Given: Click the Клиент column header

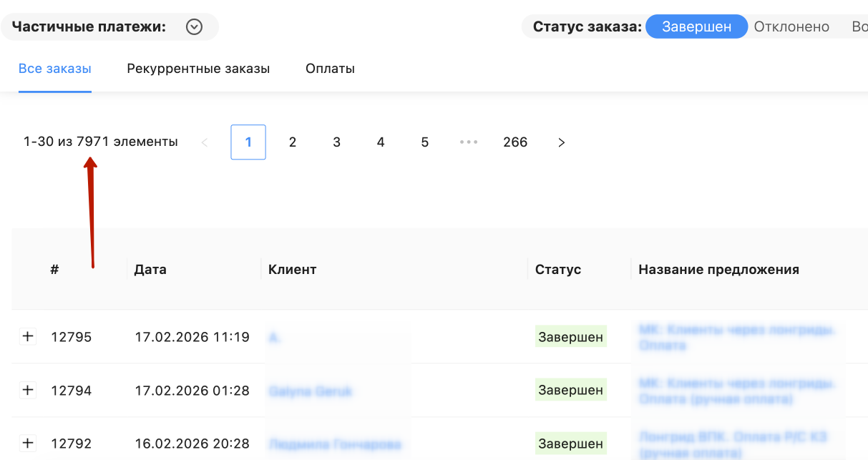Looking at the screenshot, I should coord(292,270).
